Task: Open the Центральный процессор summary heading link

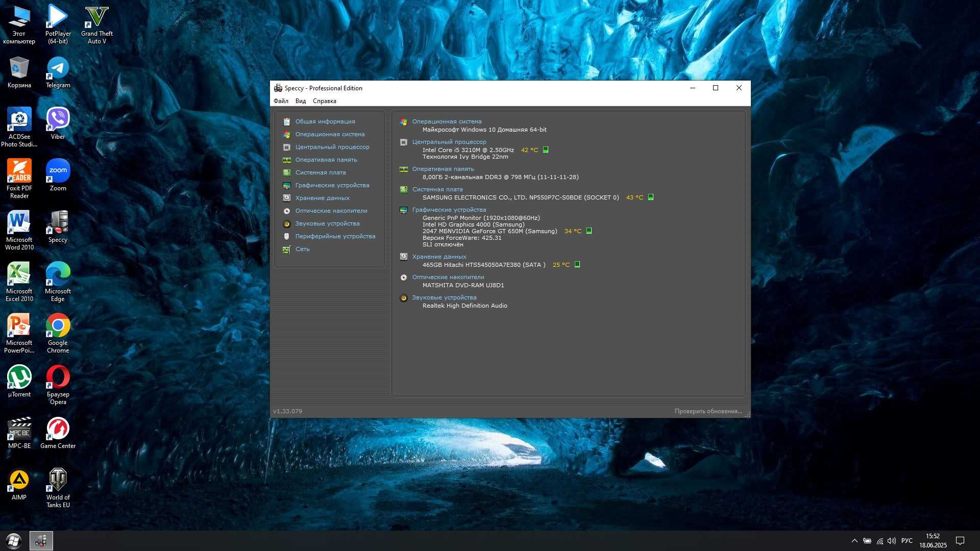Action: click(x=449, y=142)
